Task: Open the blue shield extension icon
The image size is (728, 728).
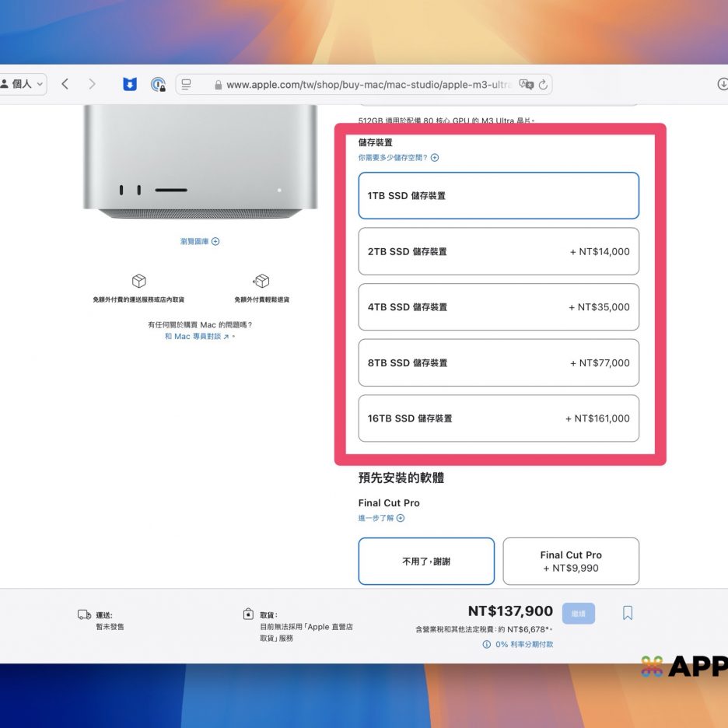Action: tap(130, 84)
